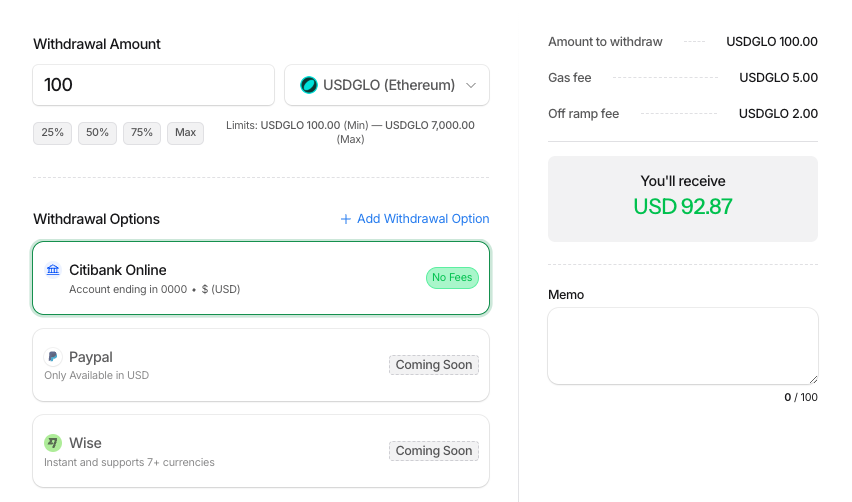Click the Paypal logo icon
852x502 pixels.
point(53,357)
